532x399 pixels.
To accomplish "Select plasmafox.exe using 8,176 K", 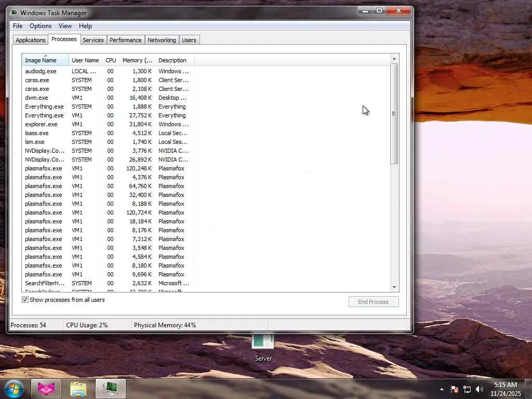I will coord(108,230).
